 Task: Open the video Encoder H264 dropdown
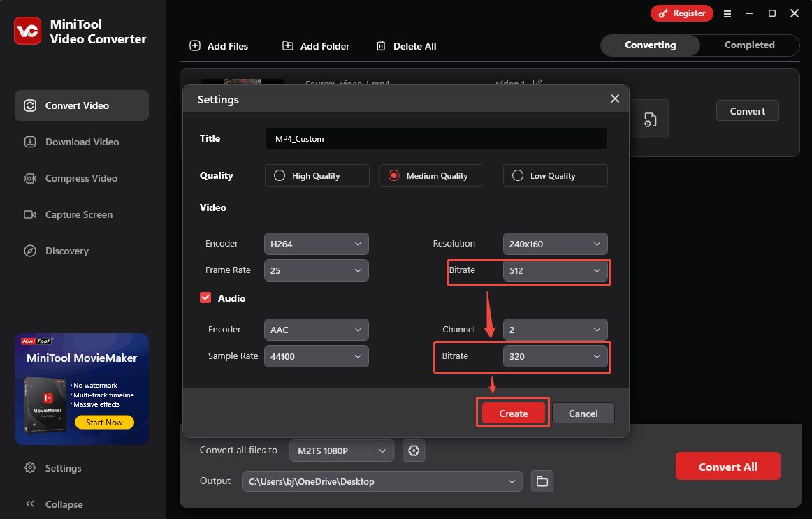[x=316, y=244]
